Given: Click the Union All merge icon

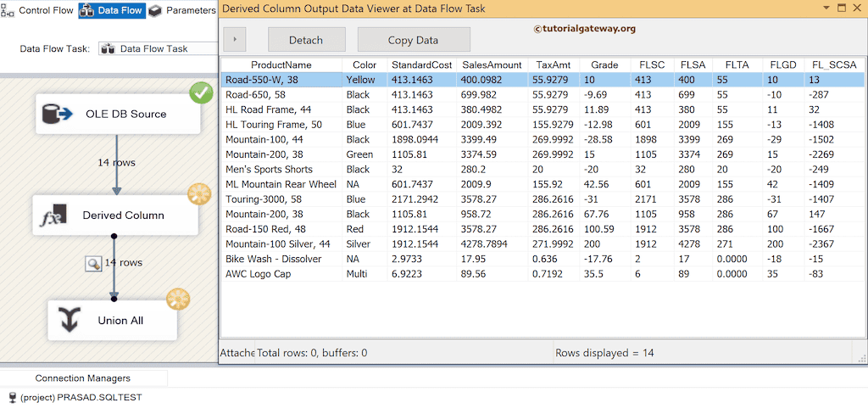Looking at the screenshot, I should pyautogui.click(x=71, y=320).
